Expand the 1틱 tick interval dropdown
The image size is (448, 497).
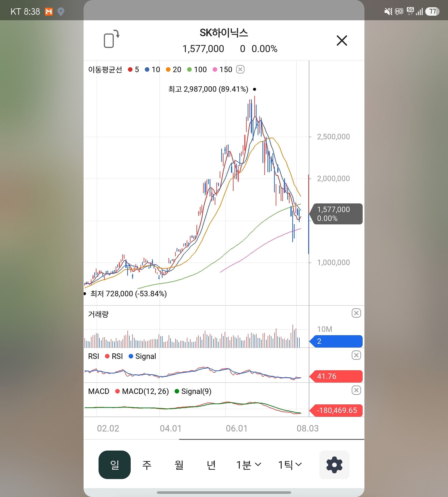click(x=290, y=465)
